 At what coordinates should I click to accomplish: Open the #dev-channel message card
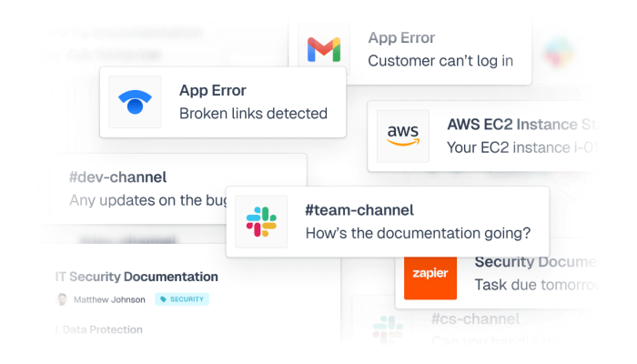[x=175, y=189]
